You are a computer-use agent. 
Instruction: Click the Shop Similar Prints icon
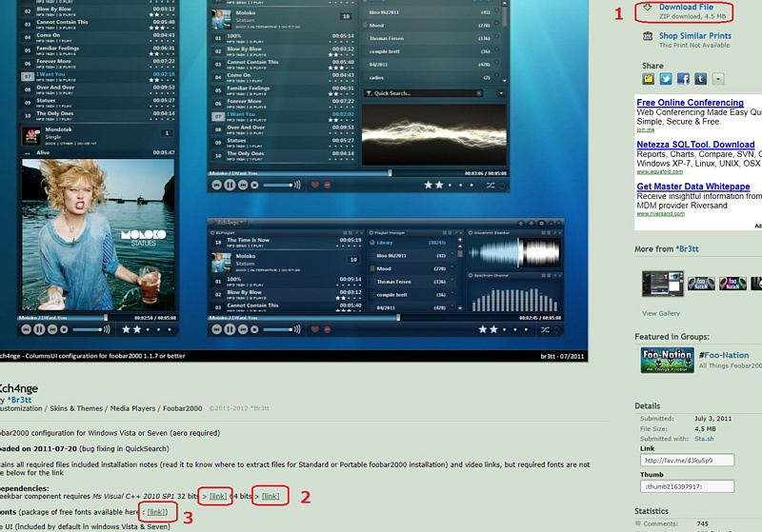point(648,36)
